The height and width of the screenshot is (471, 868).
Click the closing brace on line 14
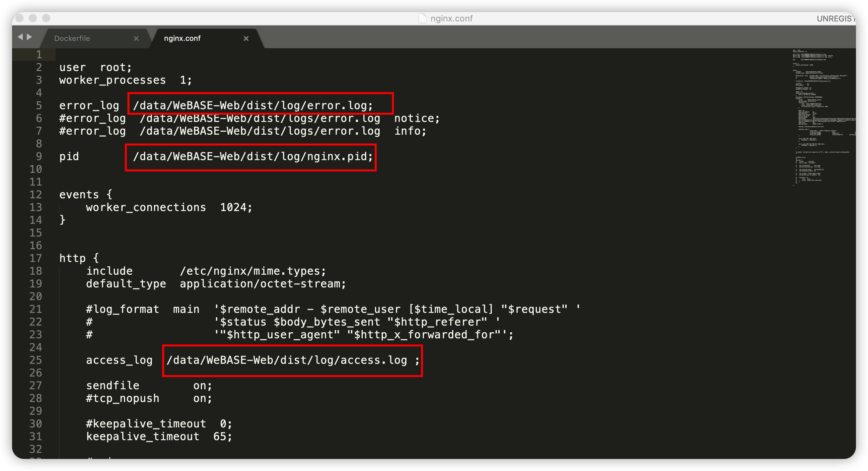click(62, 220)
